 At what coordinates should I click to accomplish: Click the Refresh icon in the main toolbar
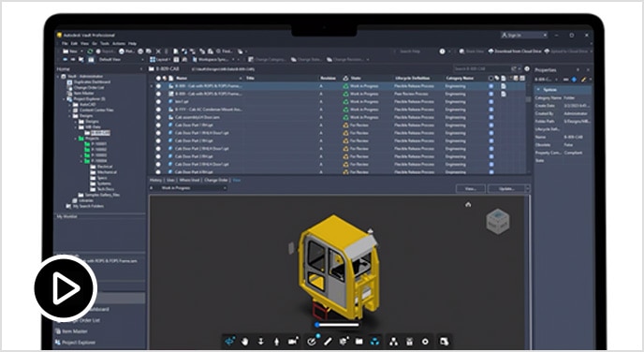(x=90, y=51)
